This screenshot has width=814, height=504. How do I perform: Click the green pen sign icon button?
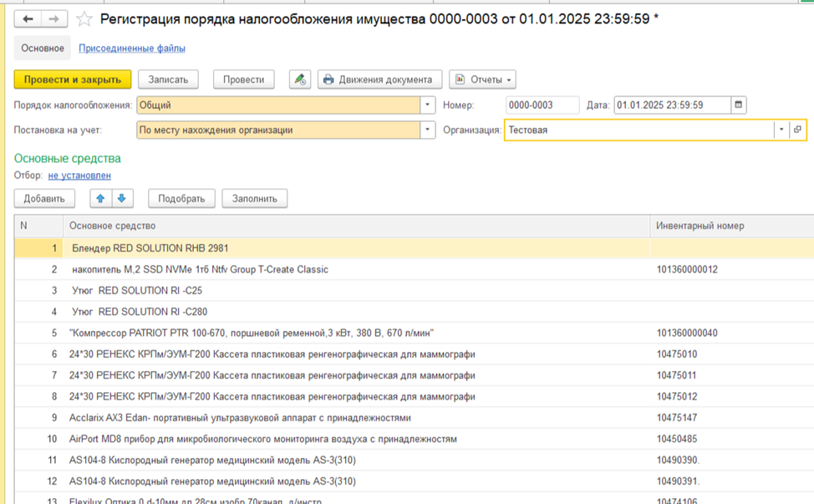[299, 79]
